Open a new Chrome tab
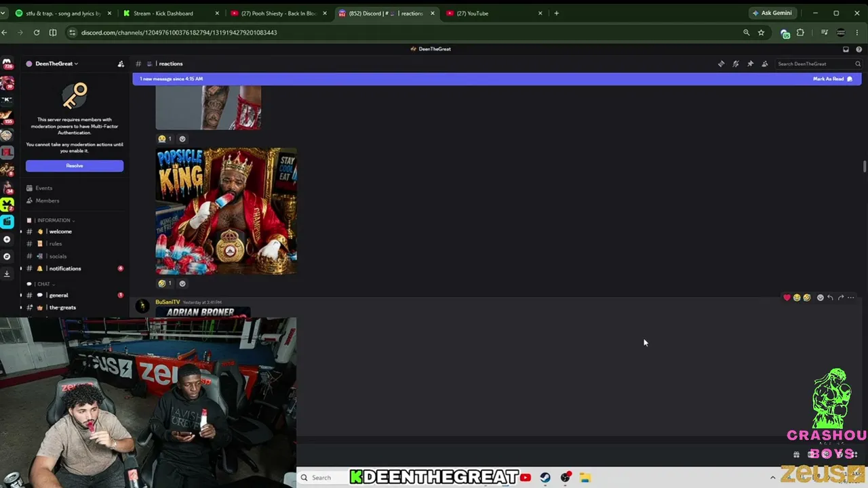This screenshot has width=868, height=488. (557, 13)
